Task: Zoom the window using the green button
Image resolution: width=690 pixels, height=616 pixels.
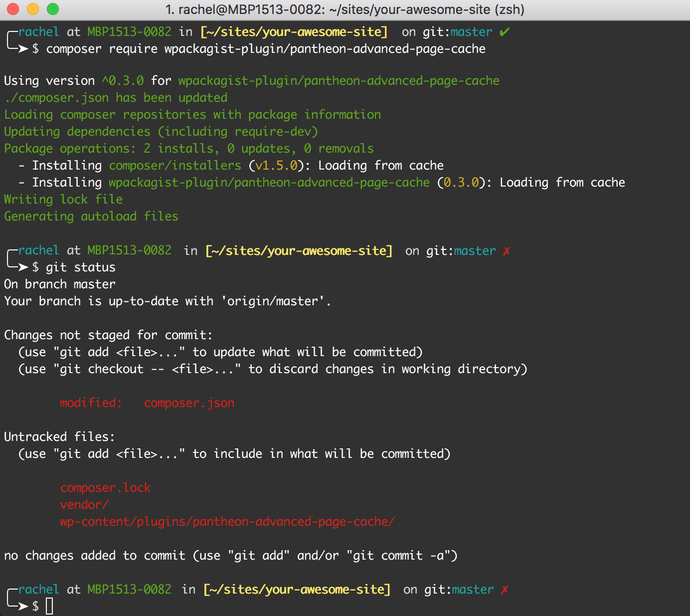Action: (53, 9)
